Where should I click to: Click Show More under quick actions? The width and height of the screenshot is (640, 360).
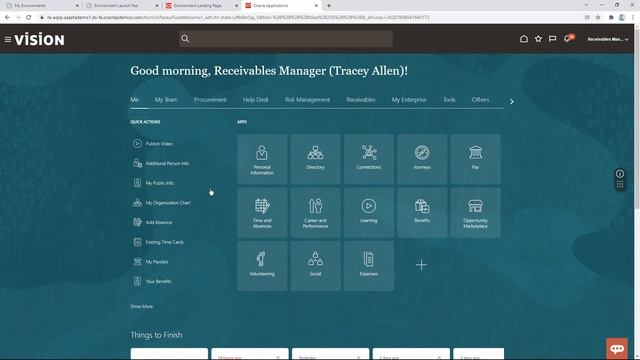142,307
